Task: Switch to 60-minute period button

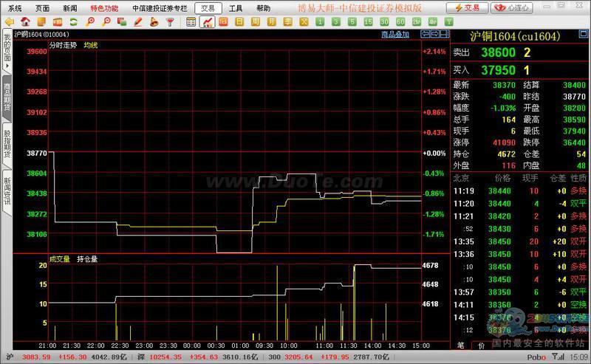Action: coord(400,21)
